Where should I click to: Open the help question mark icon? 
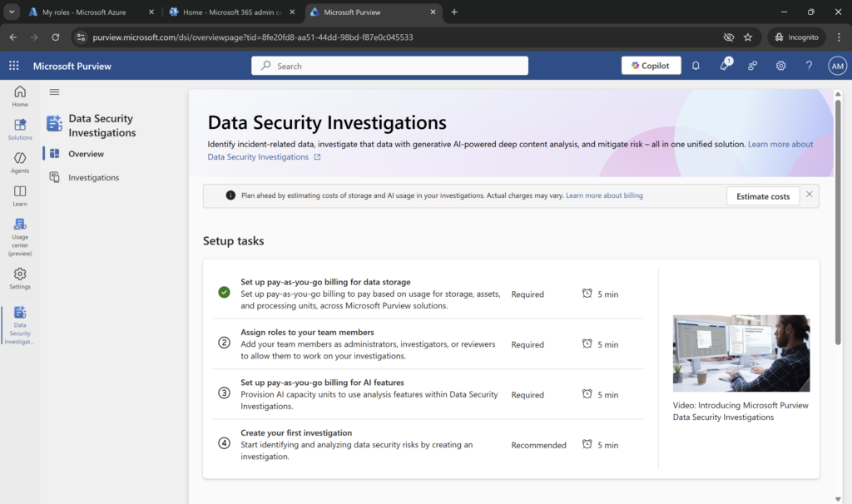point(809,66)
